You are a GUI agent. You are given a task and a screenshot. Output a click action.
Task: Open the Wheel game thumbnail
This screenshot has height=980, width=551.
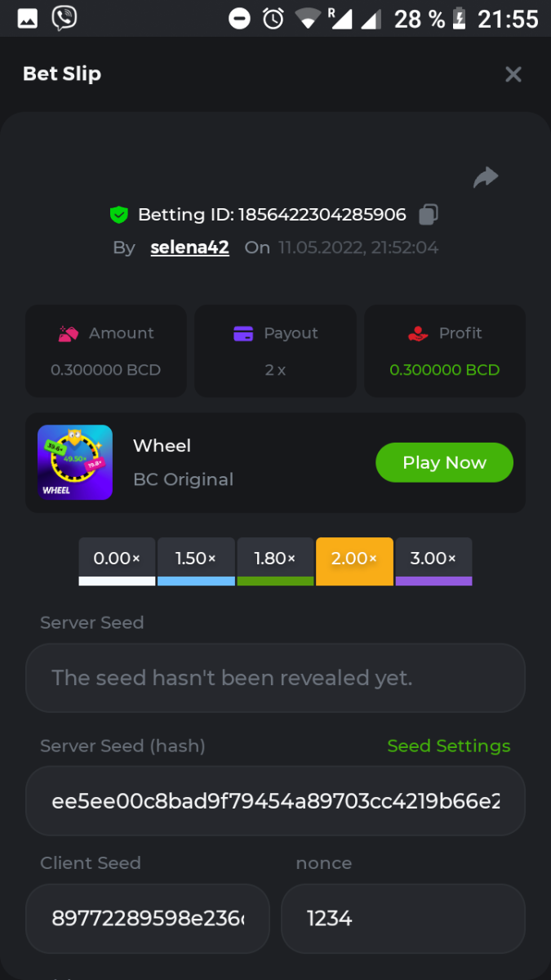click(x=75, y=462)
